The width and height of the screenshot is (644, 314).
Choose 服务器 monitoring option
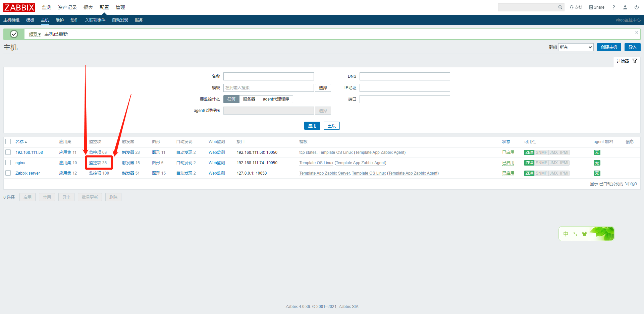(x=249, y=99)
